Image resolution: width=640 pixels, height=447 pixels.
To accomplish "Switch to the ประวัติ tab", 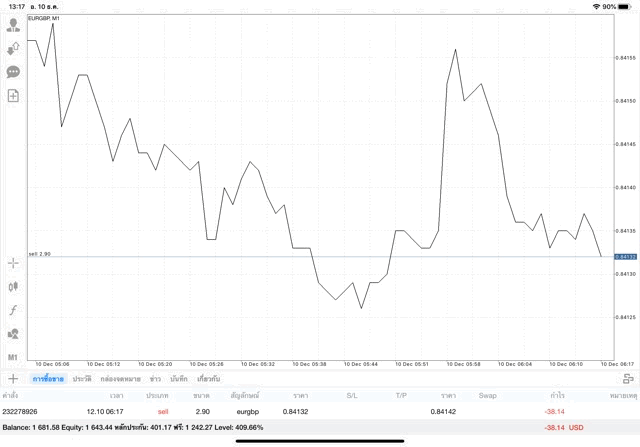I will pyautogui.click(x=81, y=379).
